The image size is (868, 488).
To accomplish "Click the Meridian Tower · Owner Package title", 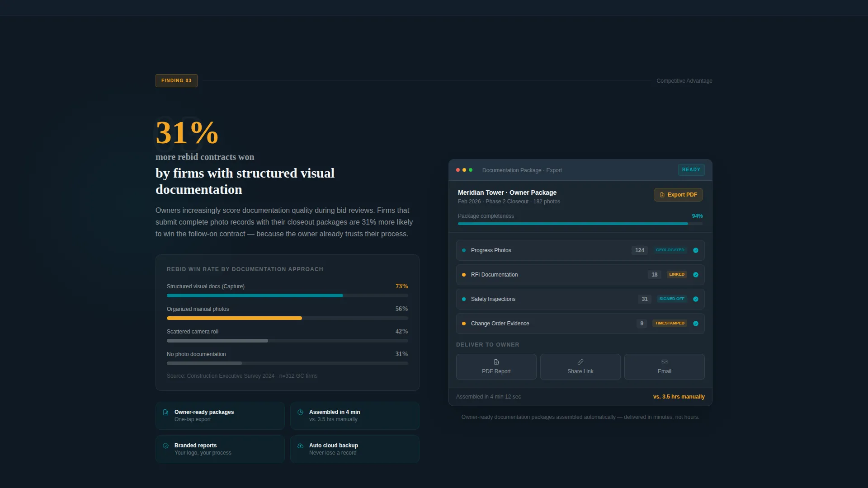I will (507, 192).
